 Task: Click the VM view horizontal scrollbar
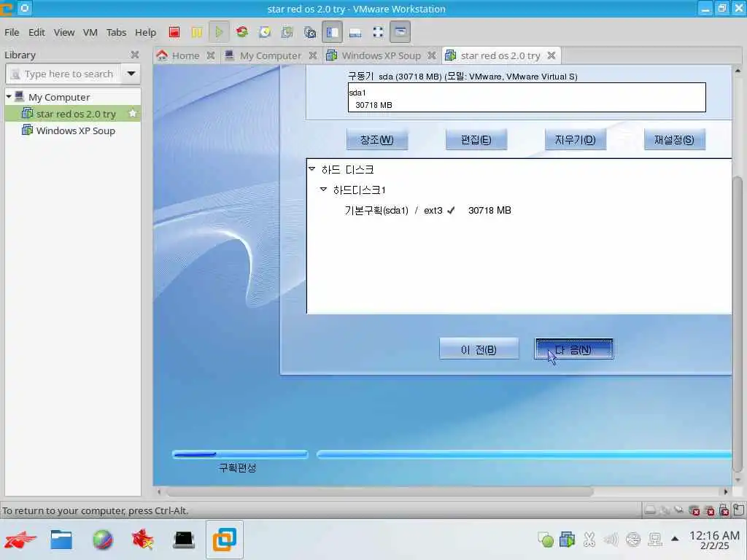pos(379,491)
